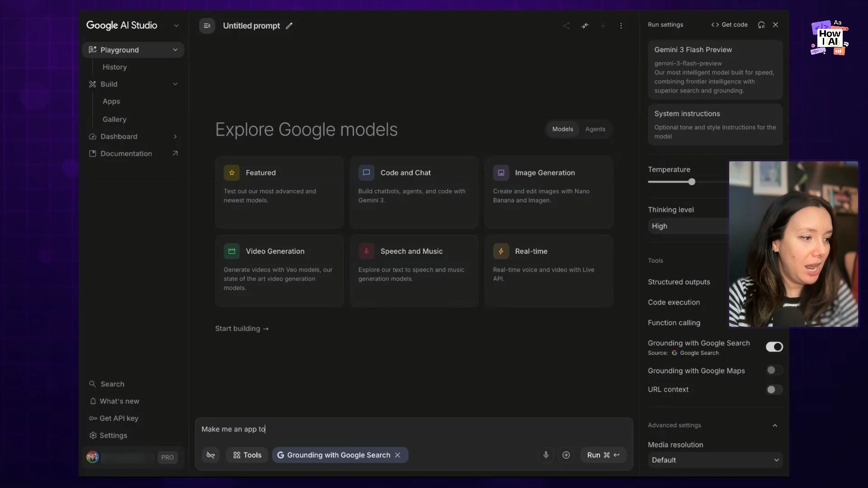Click the share icon in the top bar
Viewport: 868px width, 488px height.
[566, 26]
